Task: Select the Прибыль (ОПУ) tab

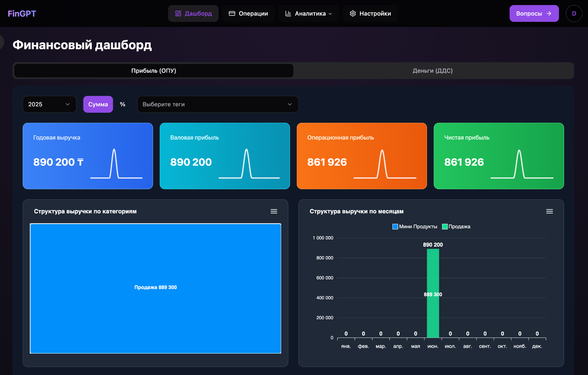Action: pyautogui.click(x=154, y=71)
